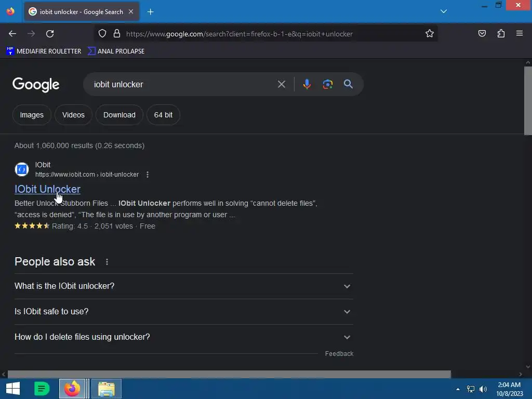The height and width of the screenshot is (399, 532).
Task: Expand 'How do I delete files using unlocker?'
Action: 183,337
